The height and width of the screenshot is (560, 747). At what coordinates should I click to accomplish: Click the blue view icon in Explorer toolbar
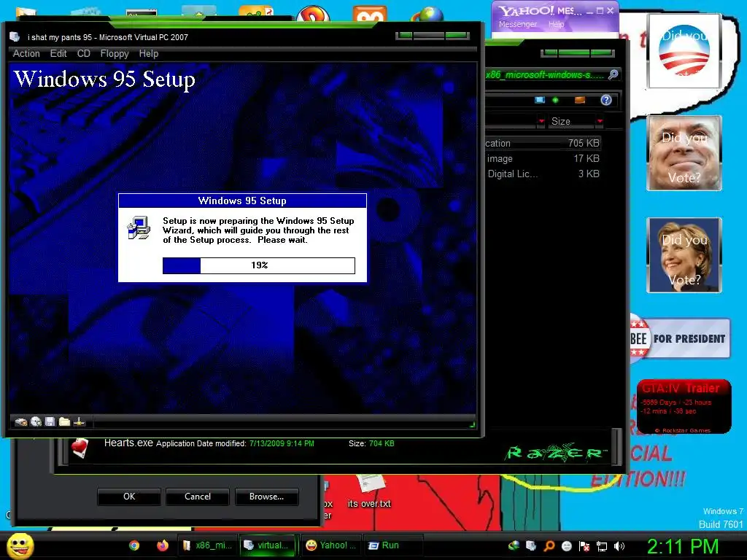(540, 100)
